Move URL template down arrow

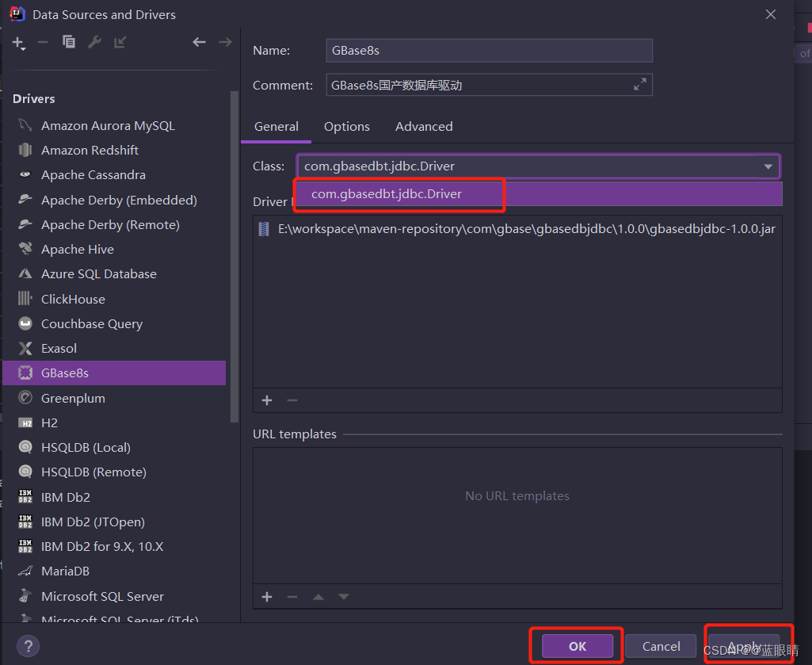coord(344,597)
